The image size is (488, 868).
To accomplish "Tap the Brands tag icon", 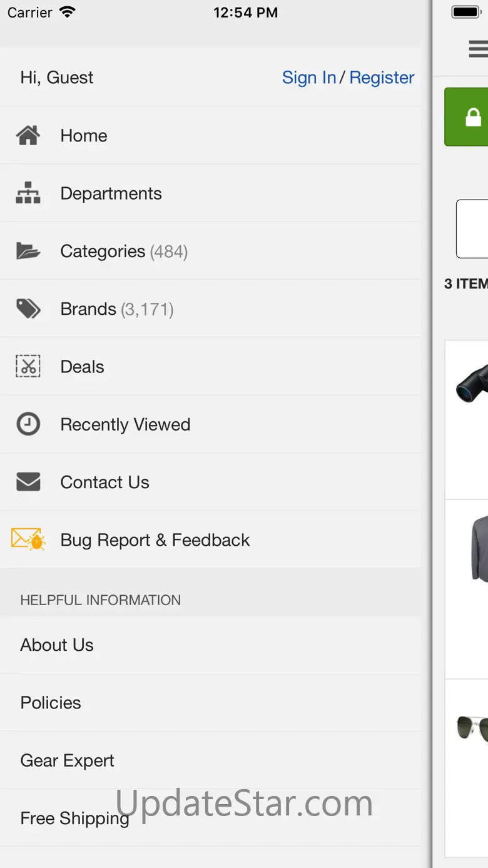I will click(x=28, y=309).
